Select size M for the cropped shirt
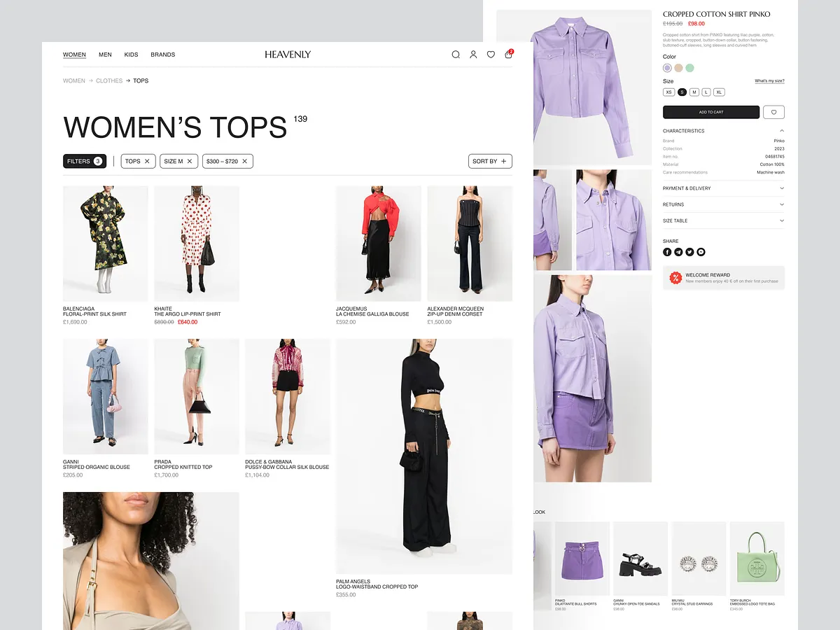Screen dimensions: 840x630 pyautogui.click(x=694, y=92)
